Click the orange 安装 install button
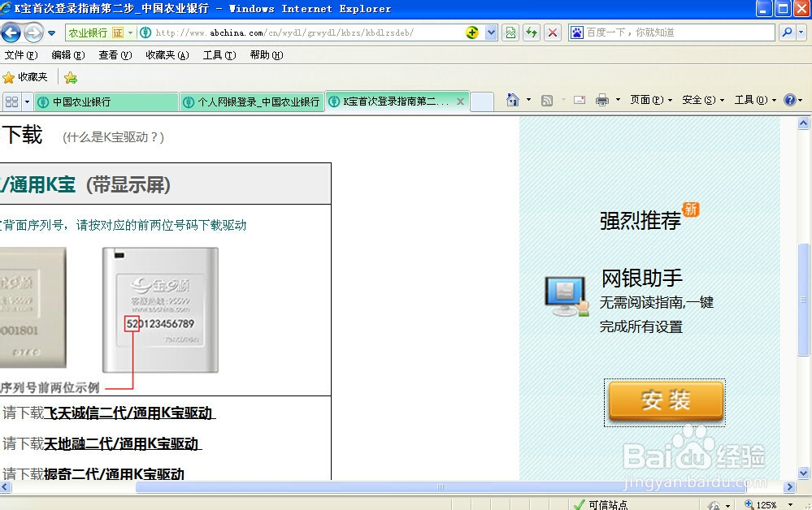 [x=665, y=401]
